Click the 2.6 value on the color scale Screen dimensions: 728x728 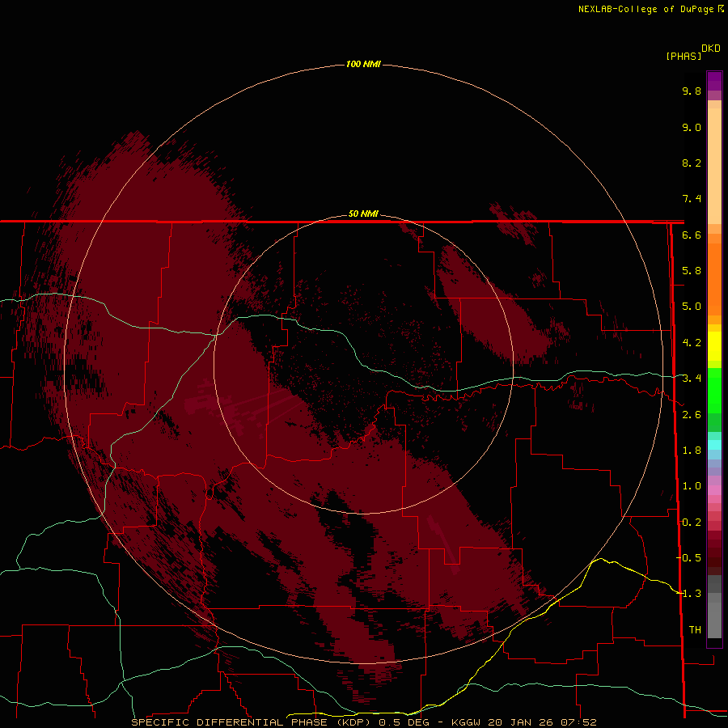(692, 414)
